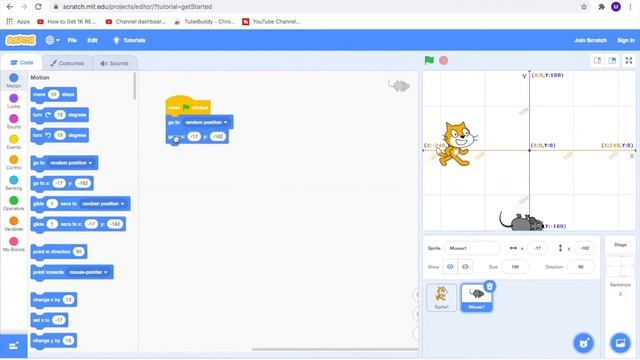Switch to the Code tab
640x360 pixels.
(22, 62)
